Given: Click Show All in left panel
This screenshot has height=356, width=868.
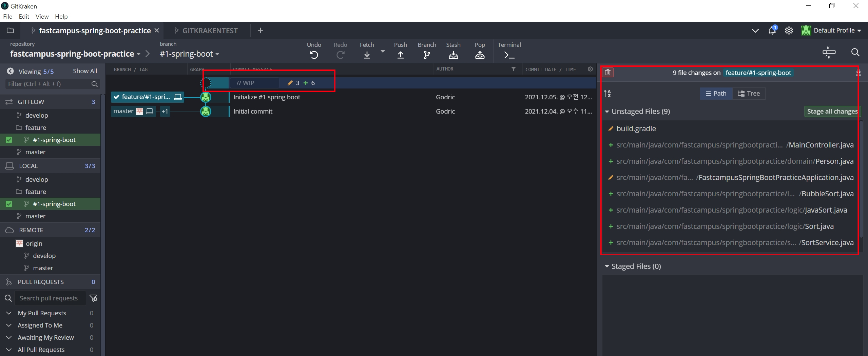Looking at the screenshot, I should (85, 71).
